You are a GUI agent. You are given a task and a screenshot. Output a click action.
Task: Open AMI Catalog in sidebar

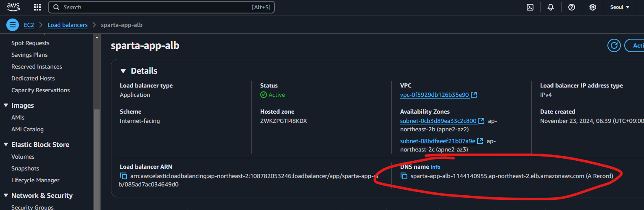point(27,129)
